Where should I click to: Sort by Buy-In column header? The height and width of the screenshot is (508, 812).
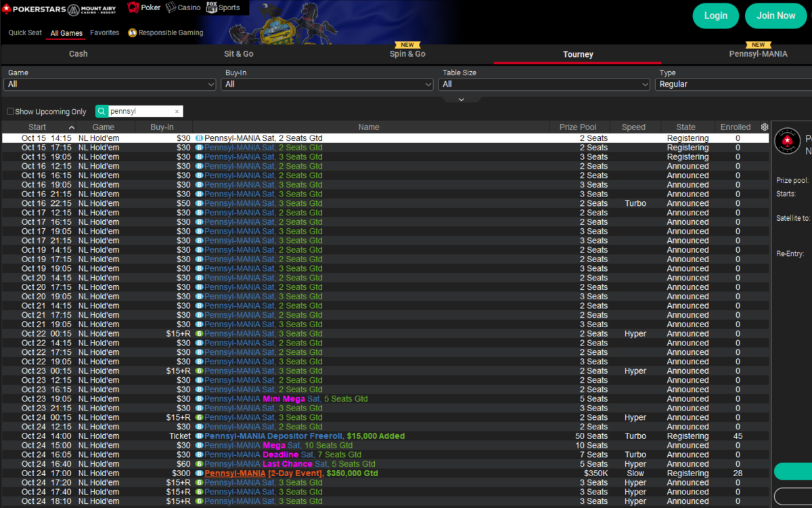(162, 127)
